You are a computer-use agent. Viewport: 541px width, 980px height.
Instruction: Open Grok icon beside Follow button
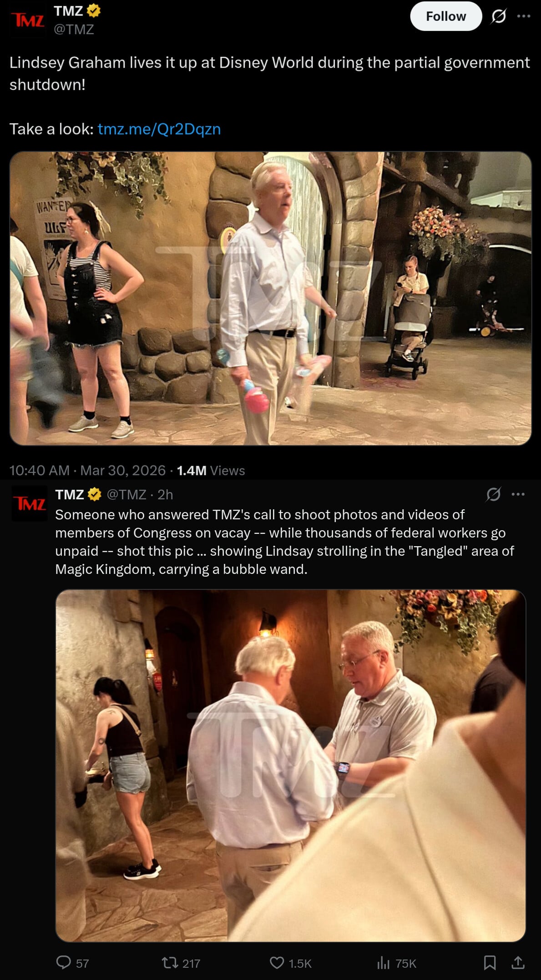499,16
